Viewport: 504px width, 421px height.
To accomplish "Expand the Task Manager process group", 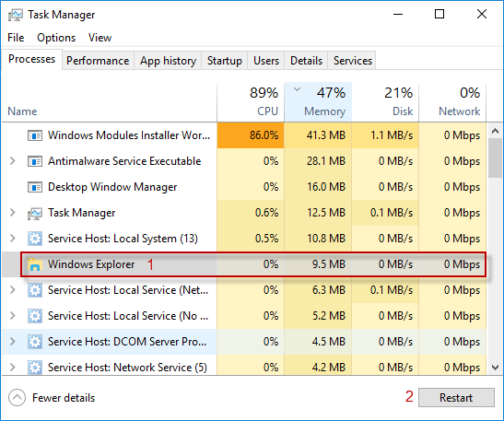I will [13, 213].
